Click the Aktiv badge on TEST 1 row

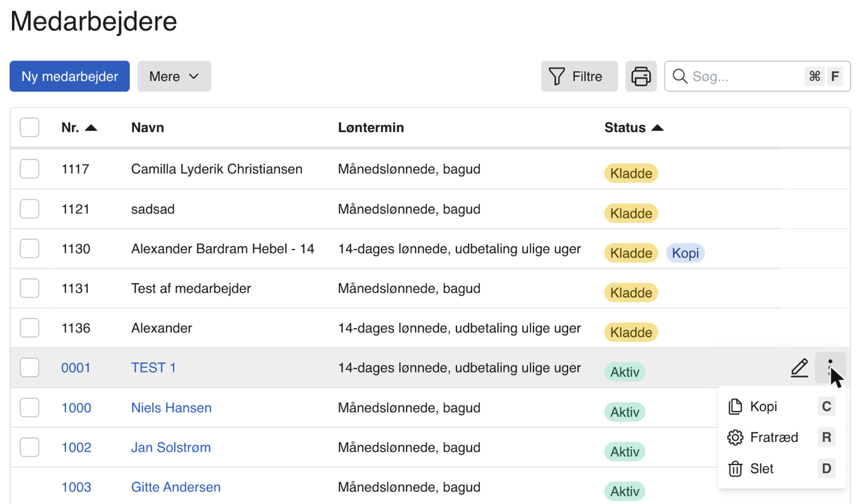point(625,372)
